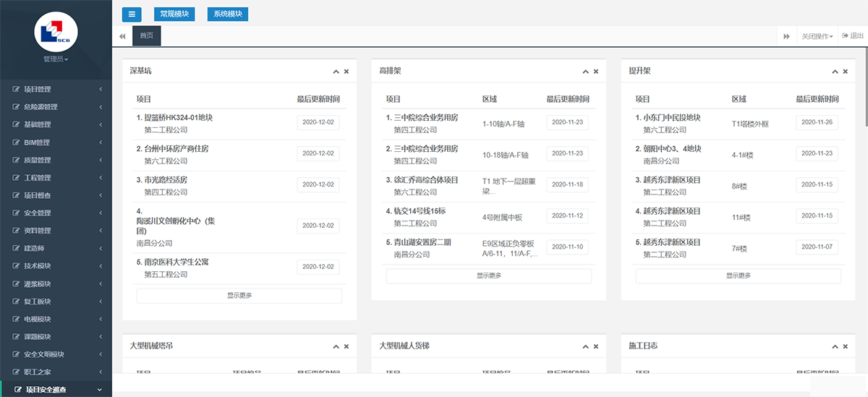Collapse the 深基坑 panel with chevron
Viewport: 868px width, 397px height.
tap(336, 72)
